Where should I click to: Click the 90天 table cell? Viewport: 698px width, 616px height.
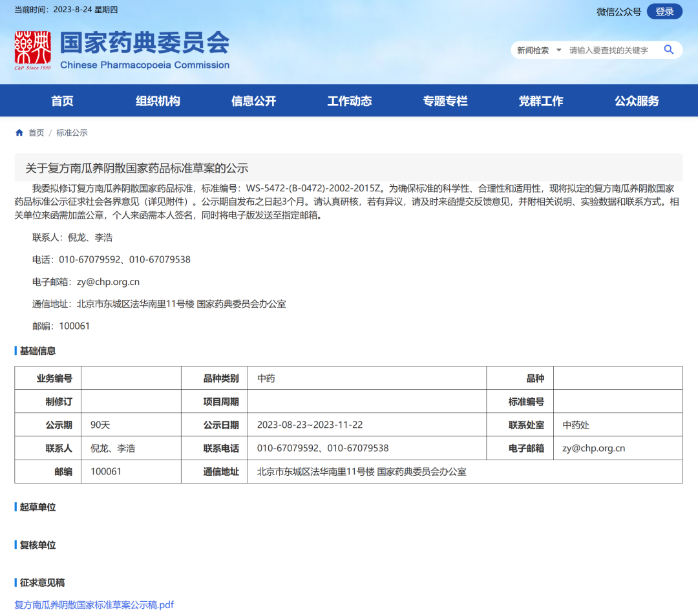pyautogui.click(x=131, y=425)
